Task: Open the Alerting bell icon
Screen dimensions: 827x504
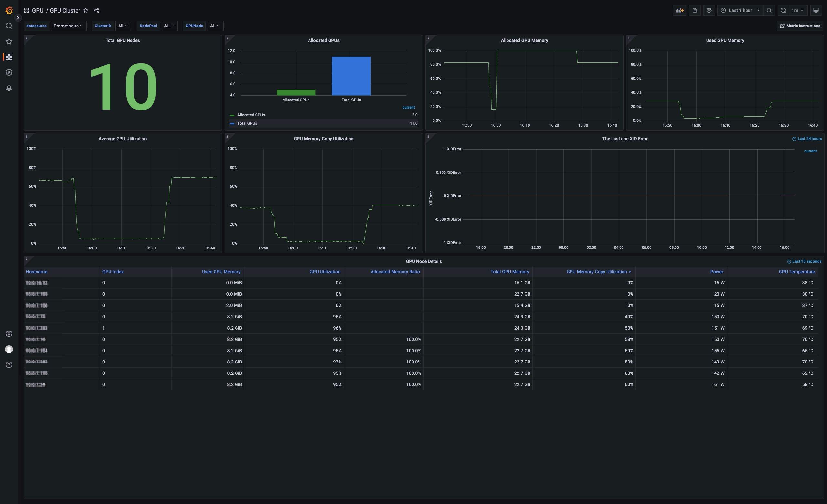Action: [9, 88]
